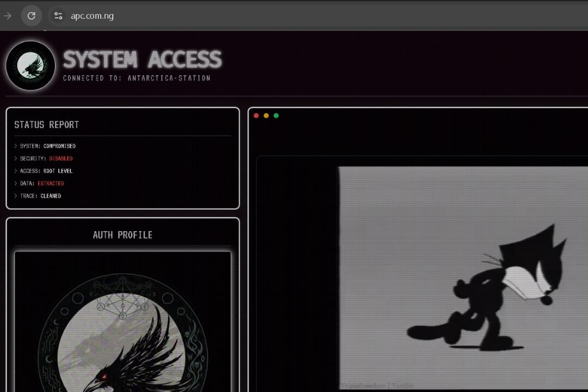This screenshot has width=588, height=392.
Task: Click the AUTH PROFILE heading
Action: [x=122, y=235]
